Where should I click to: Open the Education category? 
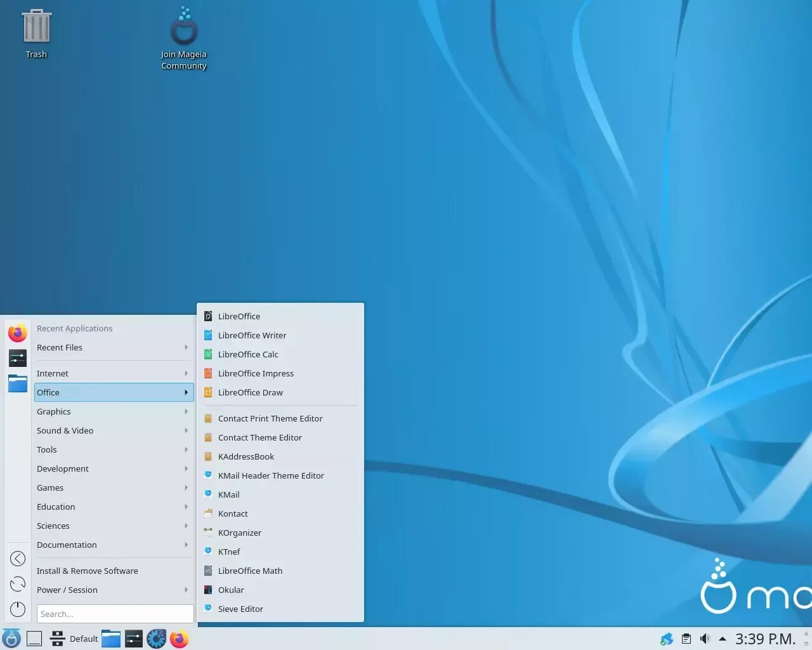[114, 507]
